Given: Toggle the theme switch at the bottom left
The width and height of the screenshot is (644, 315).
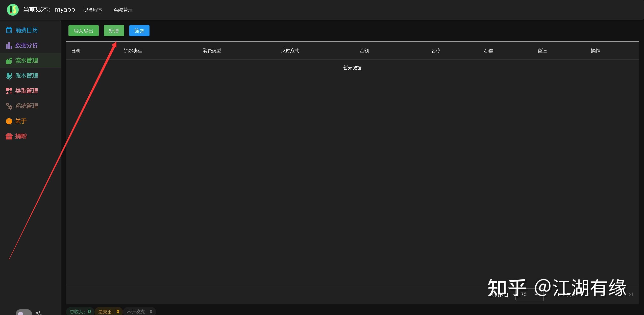Looking at the screenshot, I should point(24,313).
